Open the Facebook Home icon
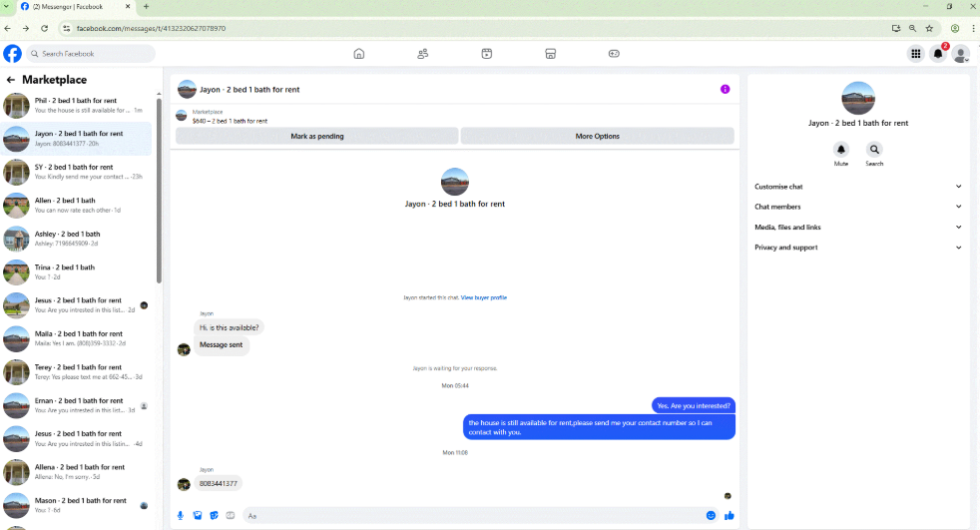980x530 pixels. [358, 54]
